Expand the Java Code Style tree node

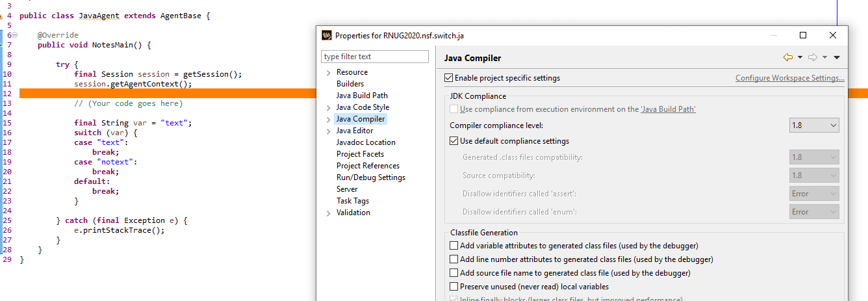pyautogui.click(x=329, y=107)
